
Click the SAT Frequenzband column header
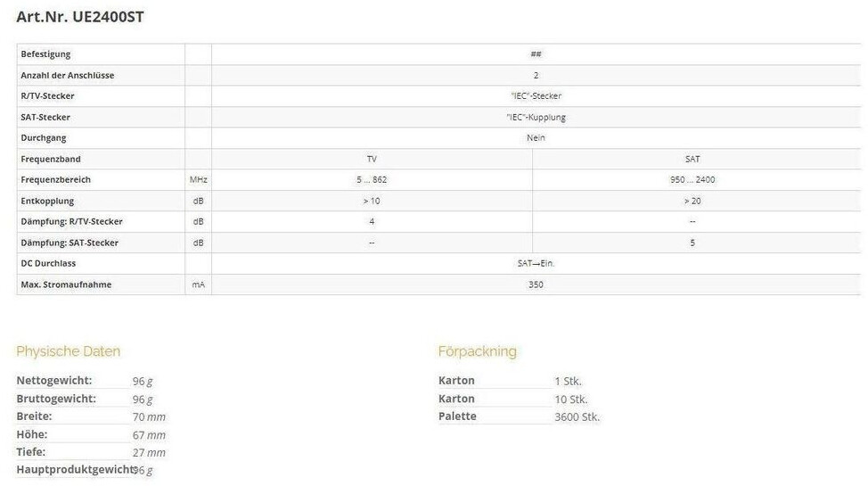[692, 159]
